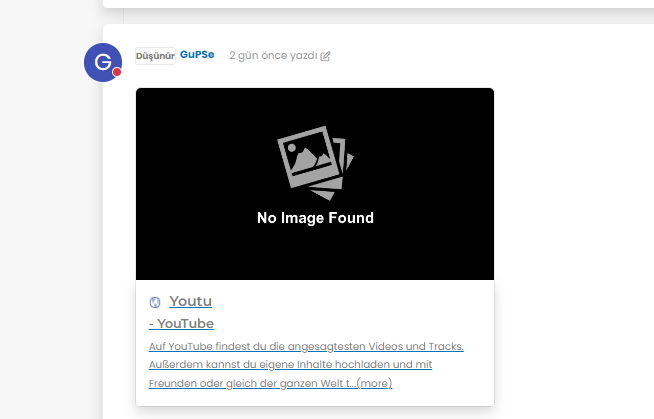This screenshot has width=654, height=419.
Task: Click the Düşünür rank badge
Action: click(x=155, y=55)
